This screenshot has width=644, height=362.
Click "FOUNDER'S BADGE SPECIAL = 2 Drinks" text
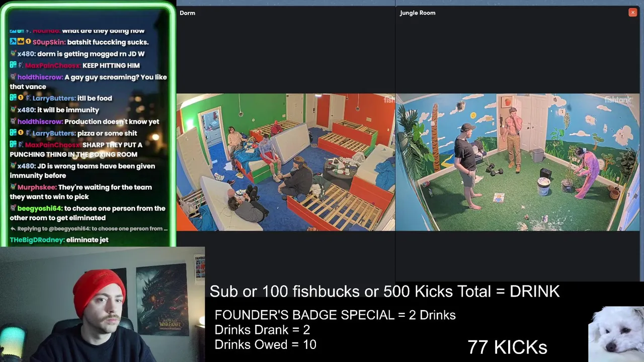(x=335, y=315)
